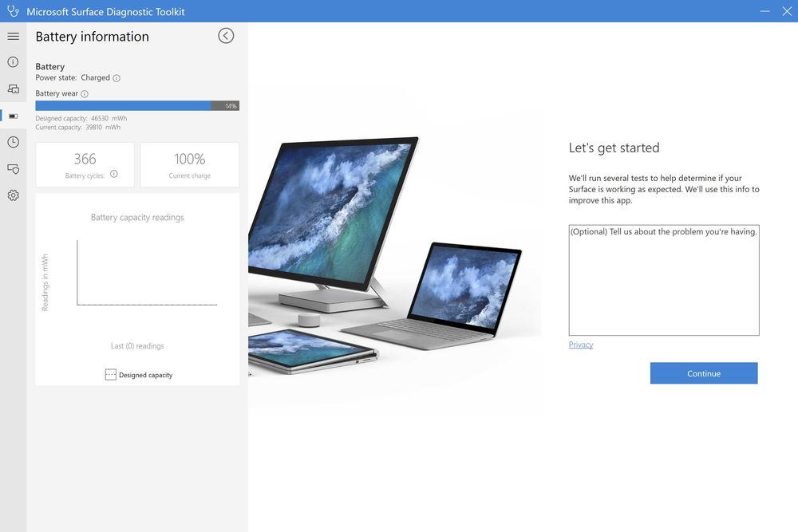Click the 'Designed capacity: 46530 mWh' text
The height and width of the screenshot is (532, 798).
click(x=81, y=119)
